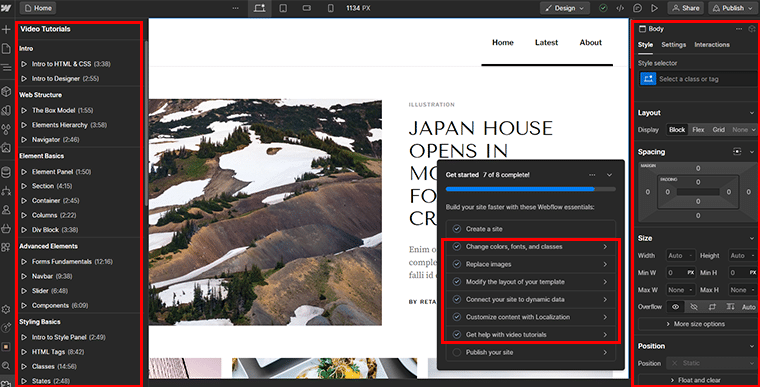The height and width of the screenshot is (387, 760).
Task: Open the Ecommerce basket icon
Action: [6, 228]
